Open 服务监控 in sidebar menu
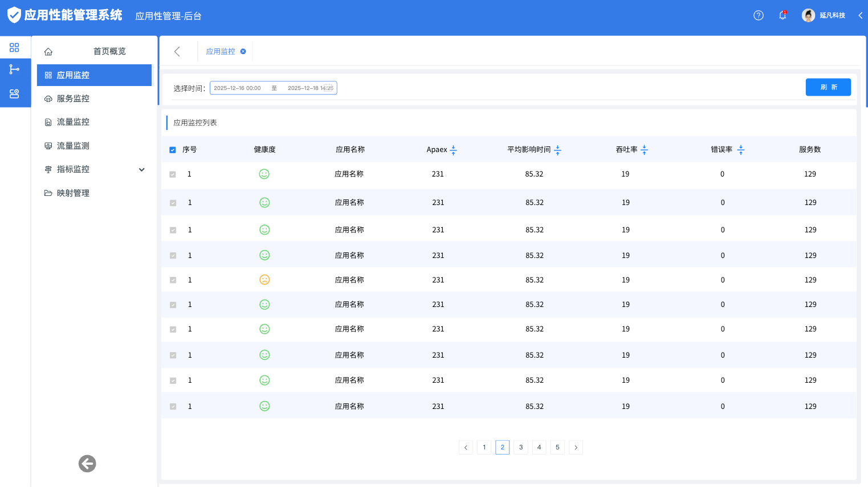The width and height of the screenshot is (868, 487). 73,99
